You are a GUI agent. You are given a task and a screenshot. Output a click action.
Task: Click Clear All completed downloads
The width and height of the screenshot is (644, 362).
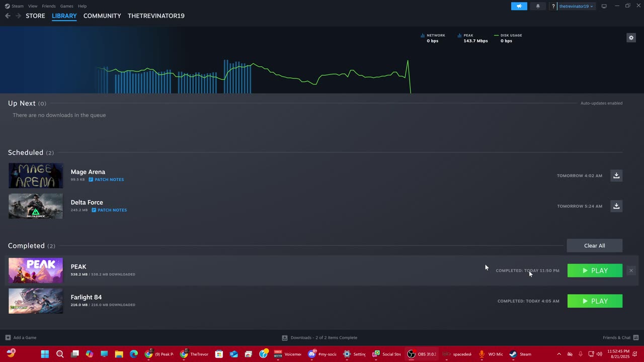point(595,245)
